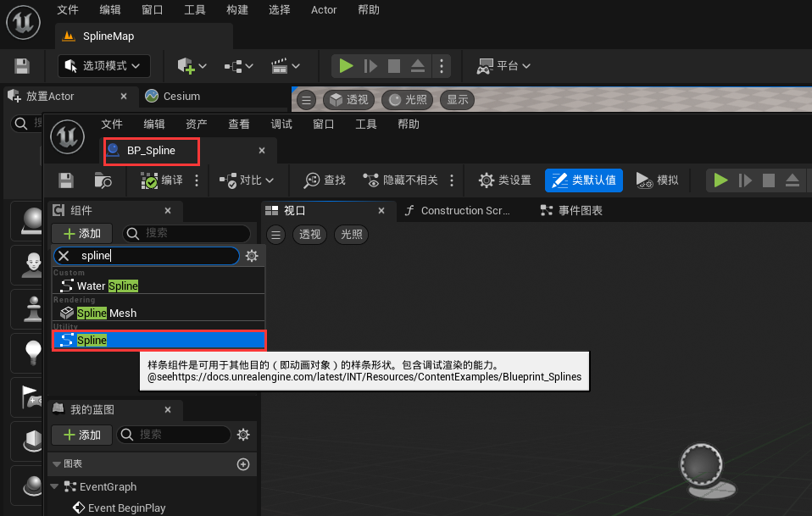This screenshot has height=516, width=812.
Task: Clear the spline search text with X
Action: click(x=64, y=256)
